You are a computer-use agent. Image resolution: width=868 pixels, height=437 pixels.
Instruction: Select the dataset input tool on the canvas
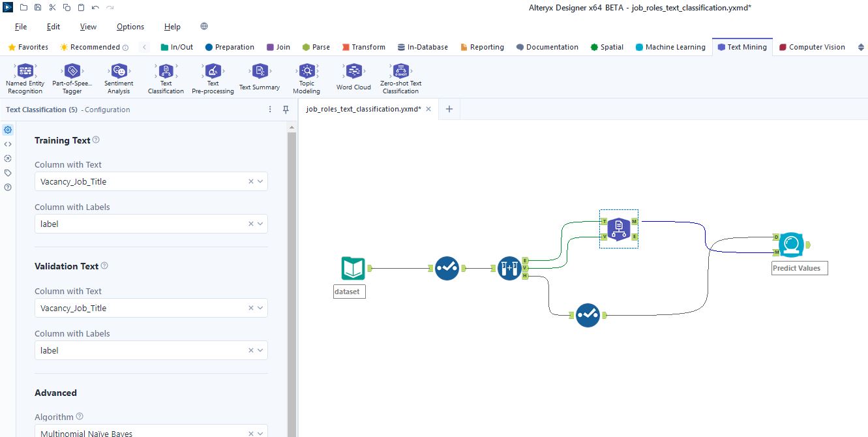[352, 267]
